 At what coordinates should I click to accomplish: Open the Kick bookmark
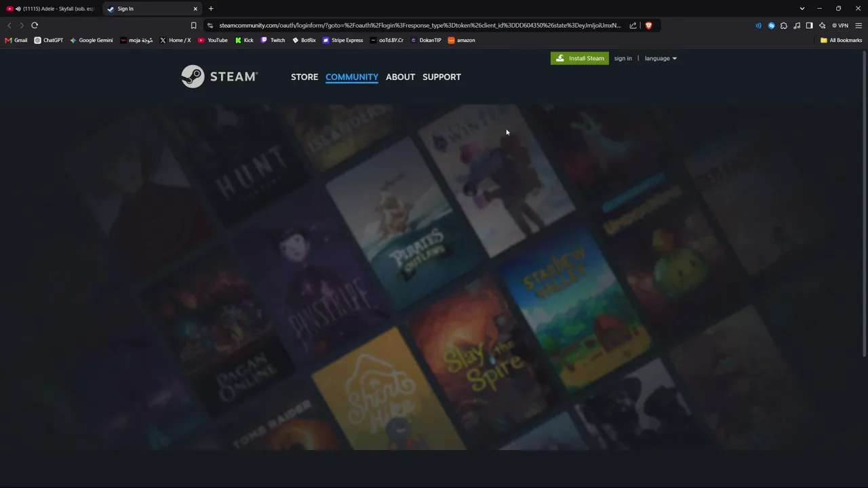click(244, 40)
